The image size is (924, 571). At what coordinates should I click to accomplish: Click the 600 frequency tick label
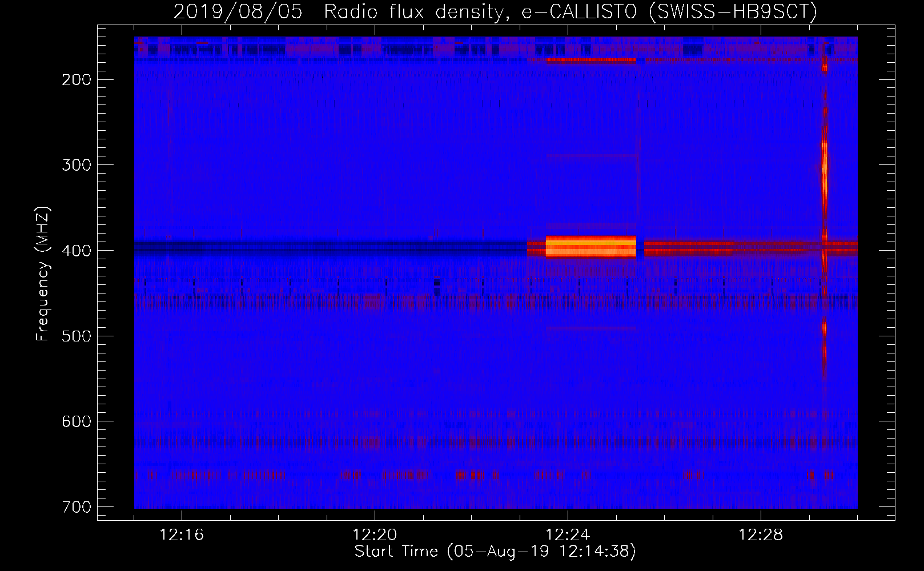tap(76, 421)
